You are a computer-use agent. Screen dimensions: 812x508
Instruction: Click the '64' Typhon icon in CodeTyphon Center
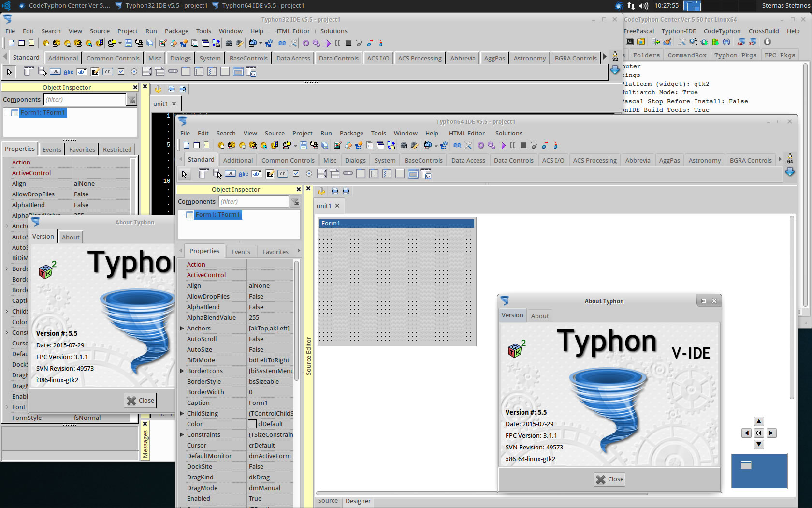(741, 42)
